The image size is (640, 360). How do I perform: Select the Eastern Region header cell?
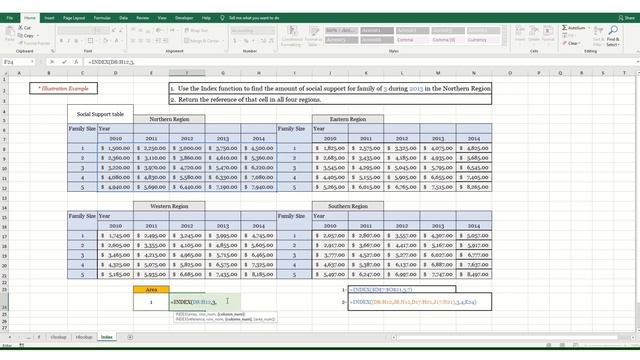coord(348,119)
